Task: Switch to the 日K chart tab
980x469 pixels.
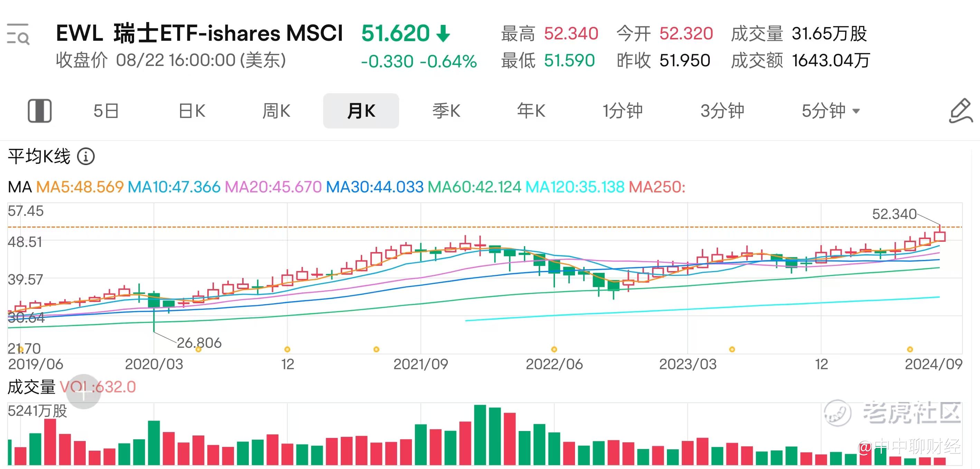Action: tap(192, 111)
